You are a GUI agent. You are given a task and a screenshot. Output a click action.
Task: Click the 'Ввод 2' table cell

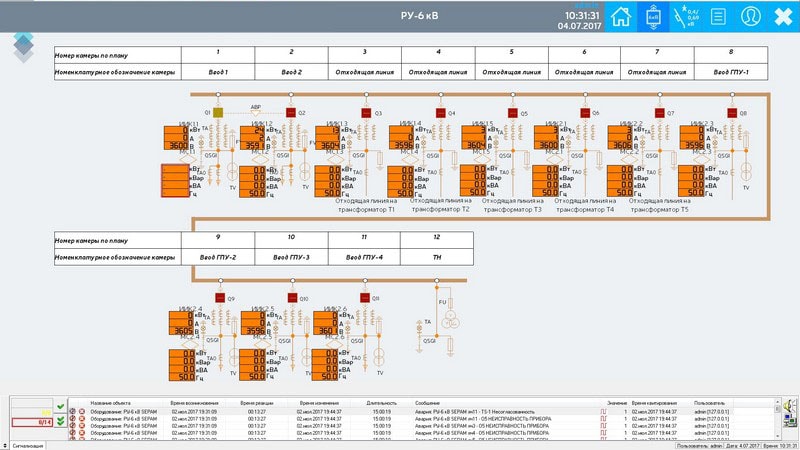click(291, 72)
